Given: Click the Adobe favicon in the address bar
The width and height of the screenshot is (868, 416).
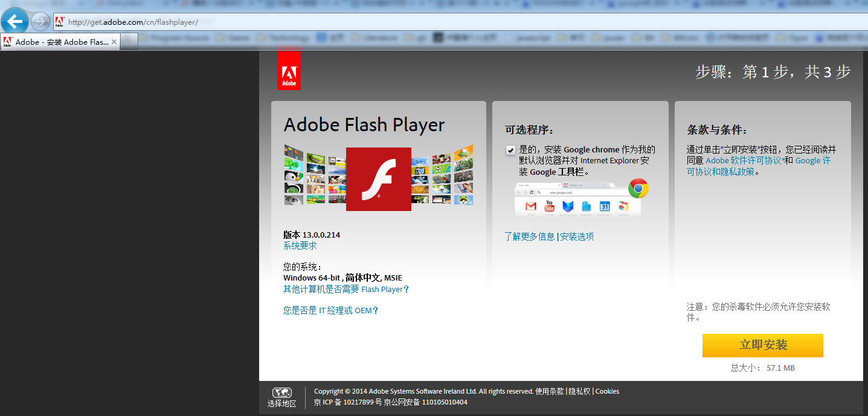Looking at the screenshot, I should click(x=59, y=22).
